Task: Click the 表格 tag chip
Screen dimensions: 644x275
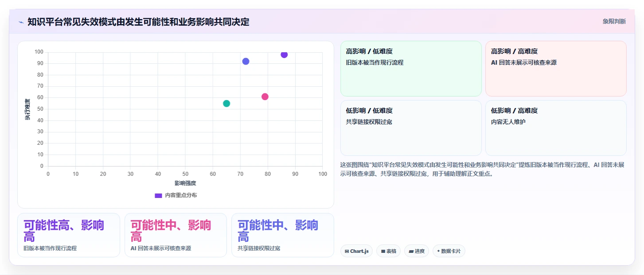Action: pyautogui.click(x=388, y=251)
